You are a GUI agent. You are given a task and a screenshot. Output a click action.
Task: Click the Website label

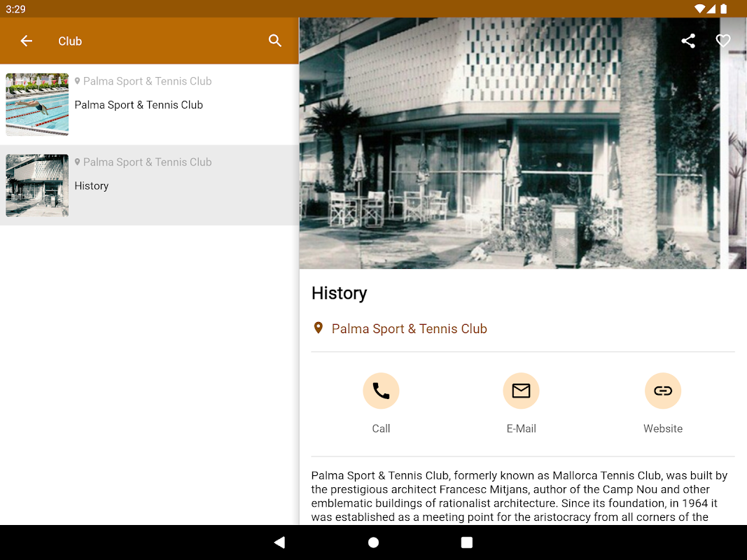point(663,428)
